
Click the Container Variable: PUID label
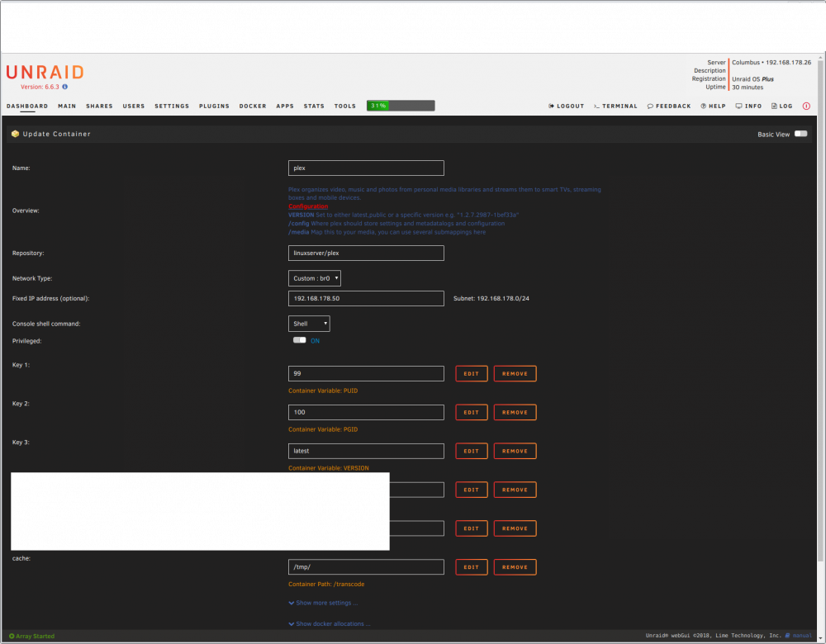coord(323,391)
